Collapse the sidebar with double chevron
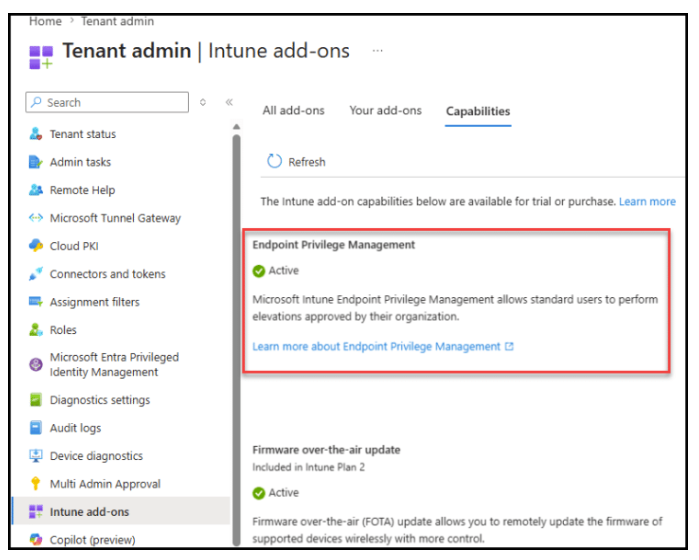The height and width of the screenshot is (560, 699). 229,102
